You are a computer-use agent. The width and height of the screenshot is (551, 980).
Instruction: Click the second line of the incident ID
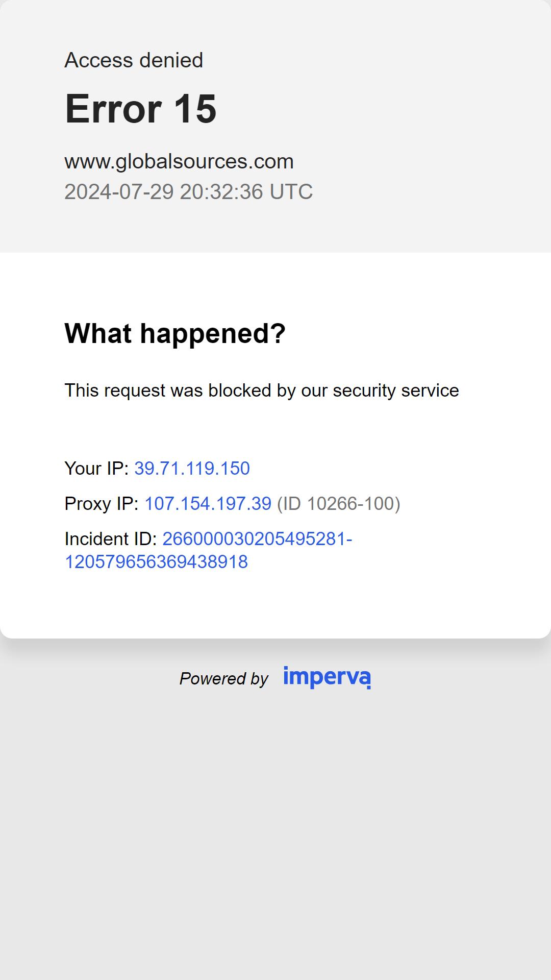[156, 562]
